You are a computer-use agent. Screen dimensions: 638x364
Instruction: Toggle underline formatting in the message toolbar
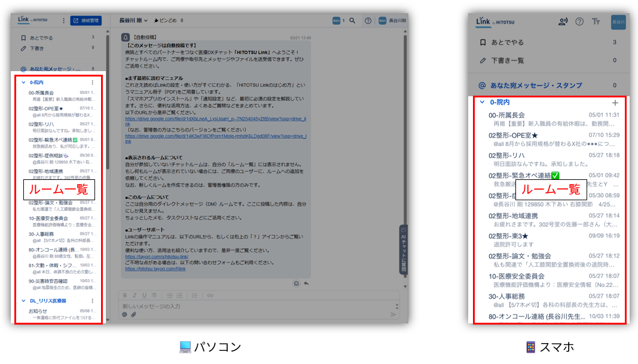point(144,295)
